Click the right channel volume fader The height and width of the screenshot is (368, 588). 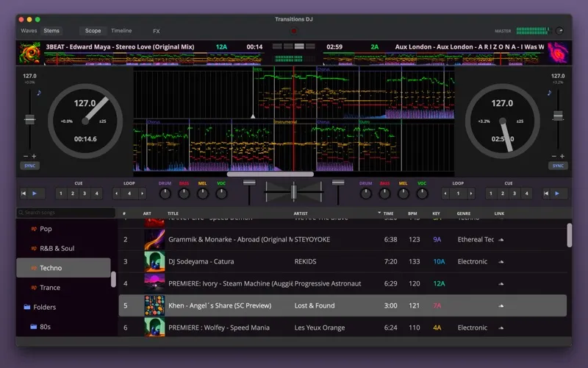pyautogui.click(x=338, y=183)
